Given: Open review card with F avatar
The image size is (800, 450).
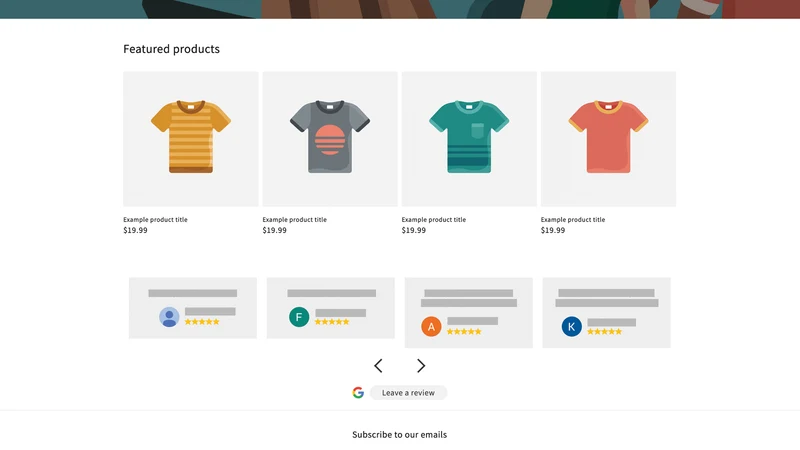Looking at the screenshot, I should pyautogui.click(x=331, y=308).
